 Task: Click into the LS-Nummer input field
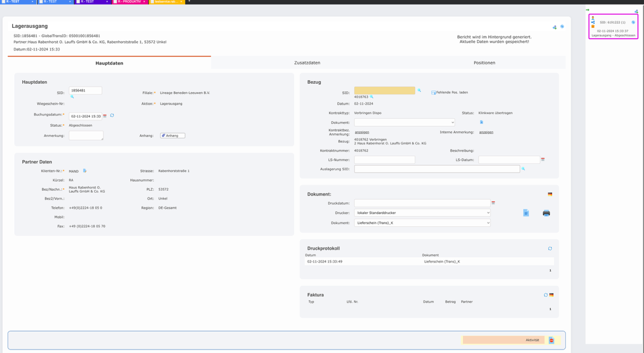click(384, 160)
